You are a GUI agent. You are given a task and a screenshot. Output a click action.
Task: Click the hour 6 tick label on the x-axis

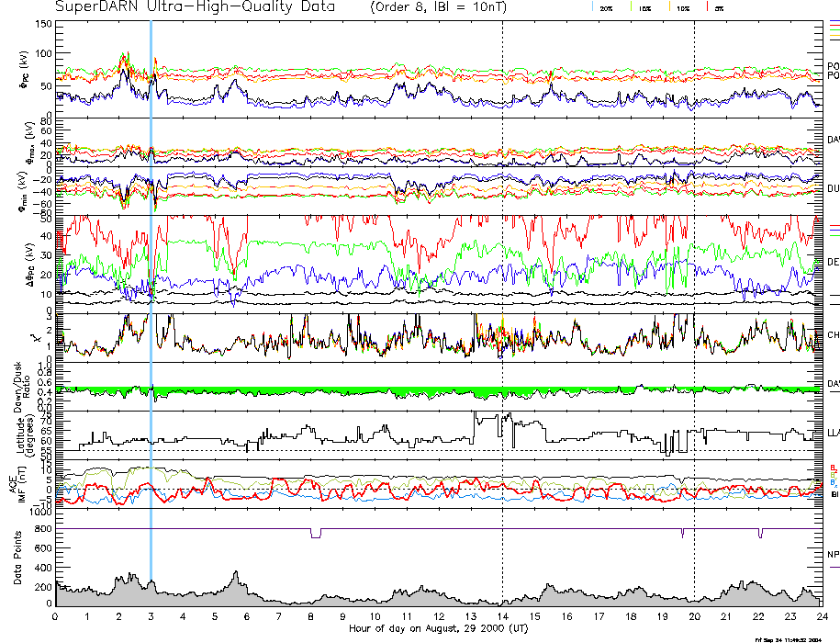coord(247,616)
